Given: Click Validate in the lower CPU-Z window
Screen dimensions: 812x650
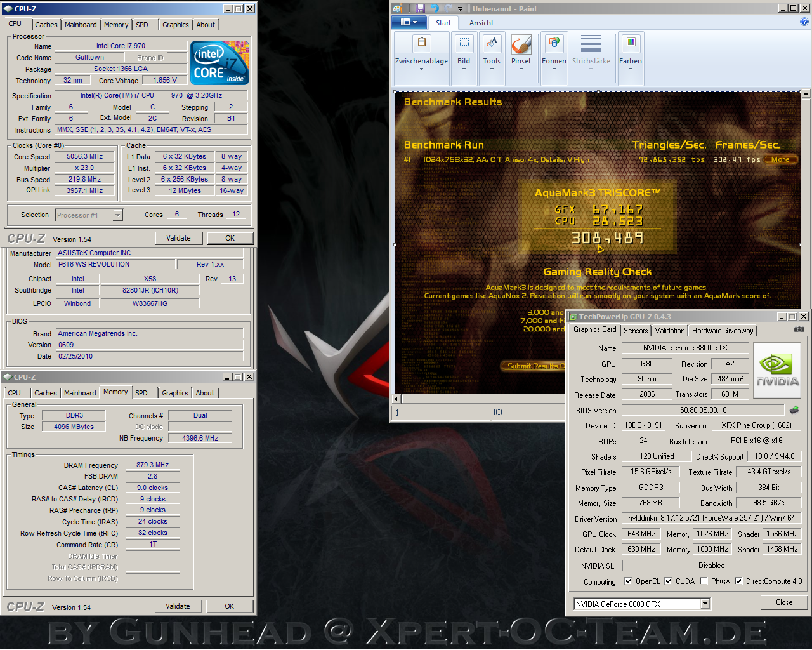Looking at the screenshot, I should point(178,606).
